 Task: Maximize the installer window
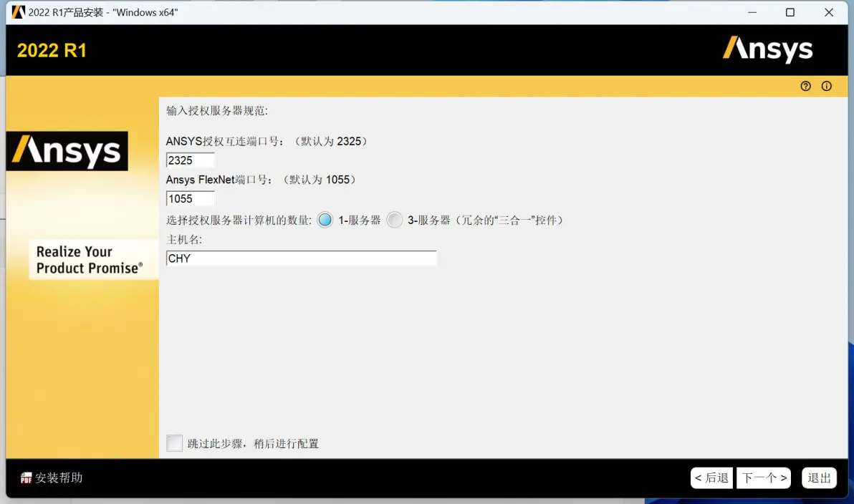tap(790, 12)
